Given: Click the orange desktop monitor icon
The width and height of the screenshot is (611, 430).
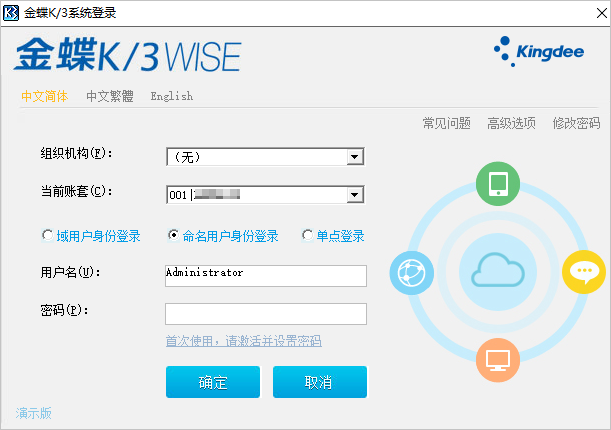Looking at the screenshot, I should pyautogui.click(x=498, y=360).
